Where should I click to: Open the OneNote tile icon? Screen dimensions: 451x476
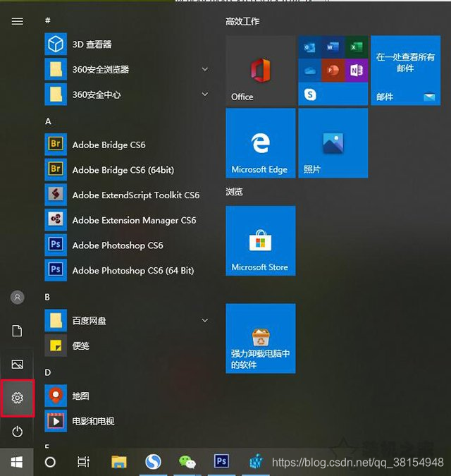357,71
